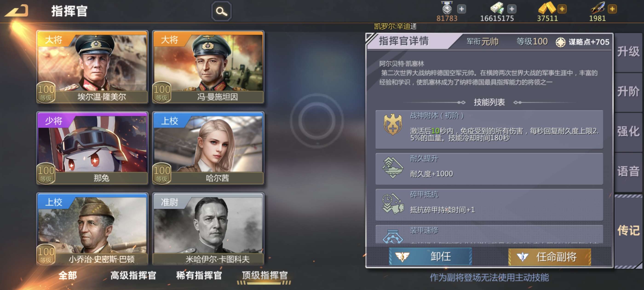
Task: Tap the 战神附体 skill eagle icon
Action: (393, 124)
